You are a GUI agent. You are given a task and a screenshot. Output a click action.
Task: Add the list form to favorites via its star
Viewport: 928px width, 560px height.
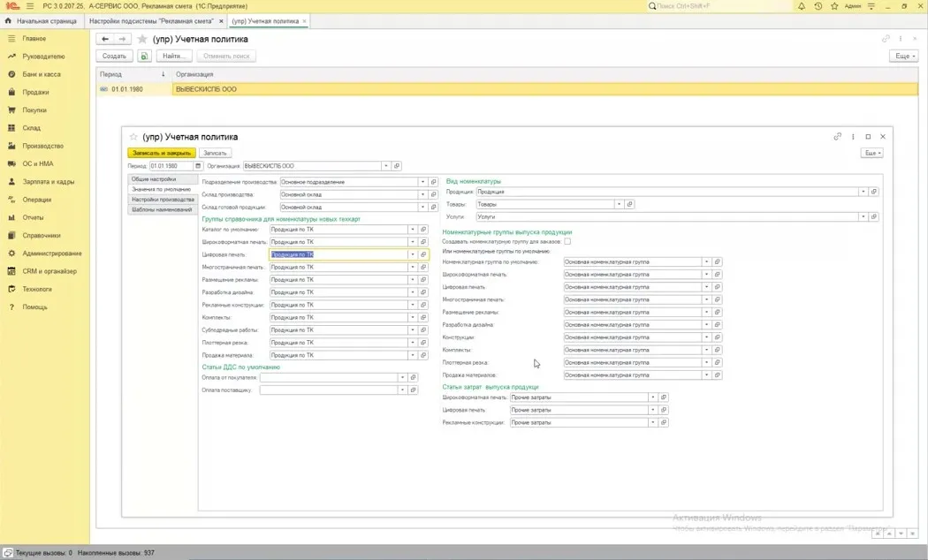pos(142,39)
